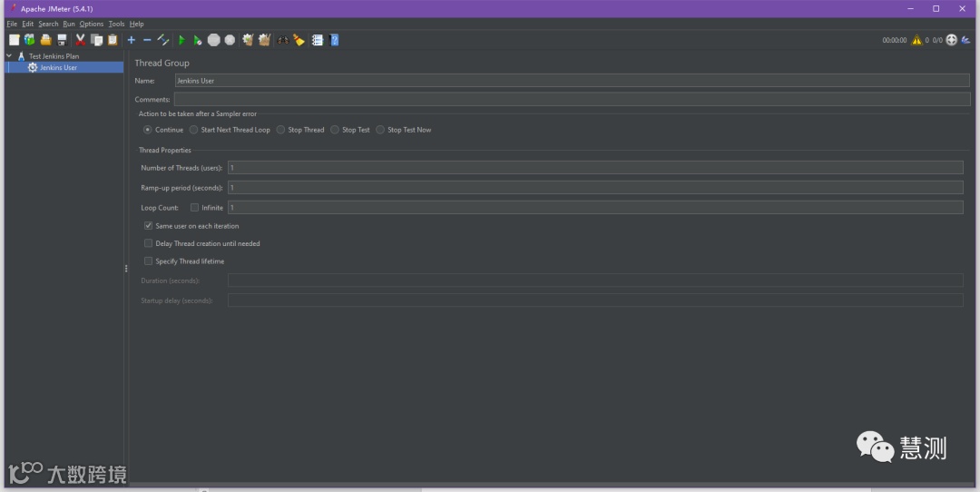Save the test plan with the floppy icon
This screenshot has height=492, width=980.
(x=62, y=40)
